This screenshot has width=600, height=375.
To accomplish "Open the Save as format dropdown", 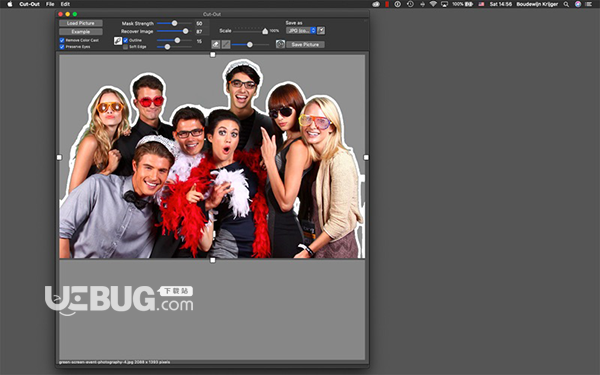I will 301,30.
